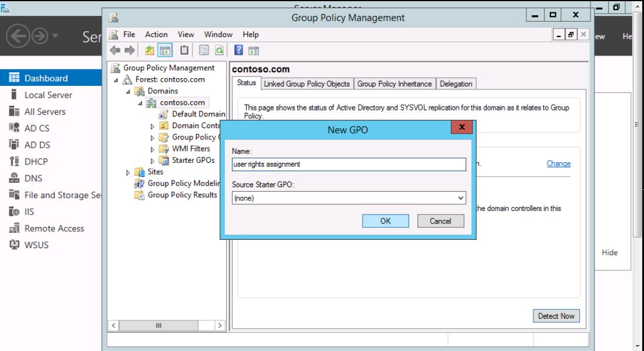
Task: Click the Back arrow in the toolbar
Action: [x=116, y=51]
